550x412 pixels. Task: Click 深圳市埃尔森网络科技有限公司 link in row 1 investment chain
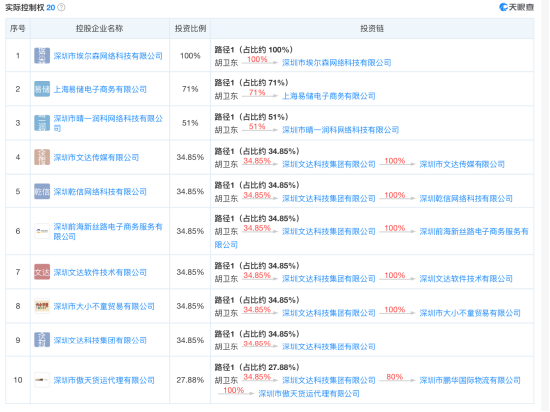click(x=337, y=63)
